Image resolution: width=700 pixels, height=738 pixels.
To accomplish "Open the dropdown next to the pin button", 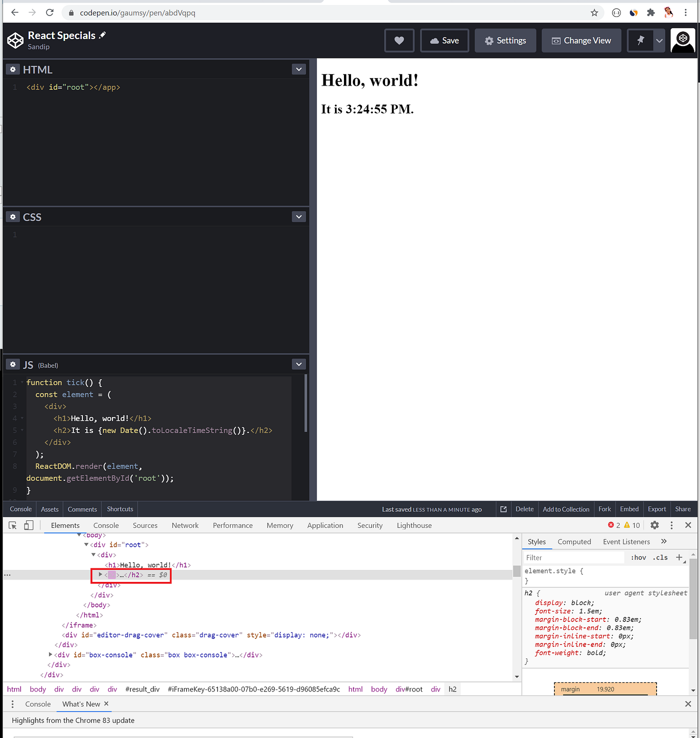I will [x=658, y=40].
